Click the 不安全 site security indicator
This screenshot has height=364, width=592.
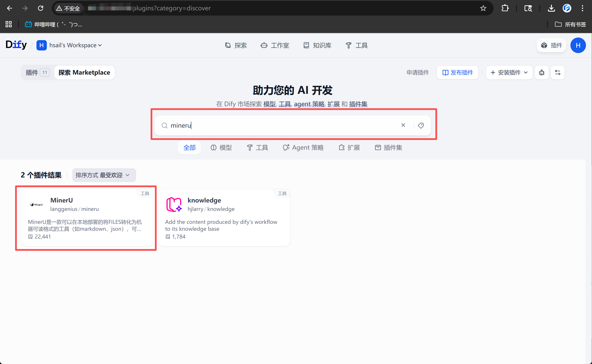68,8
